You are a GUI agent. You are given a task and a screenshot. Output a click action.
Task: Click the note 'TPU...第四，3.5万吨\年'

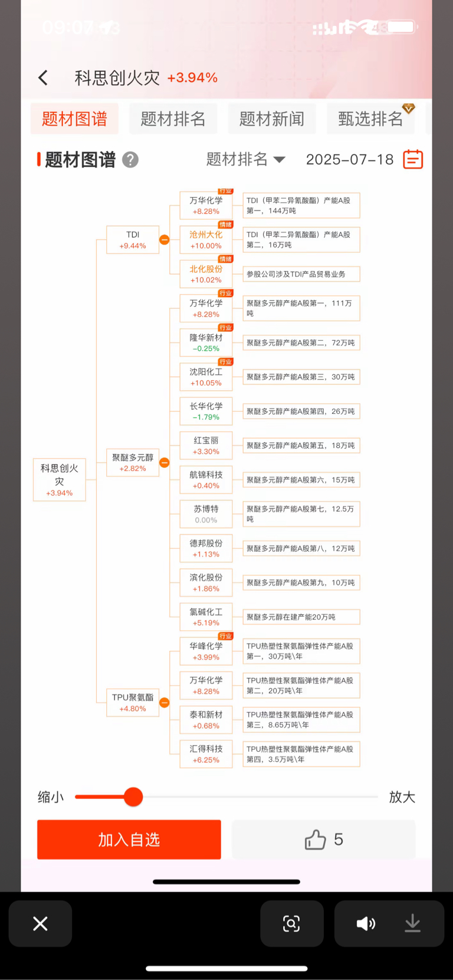coord(301,754)
